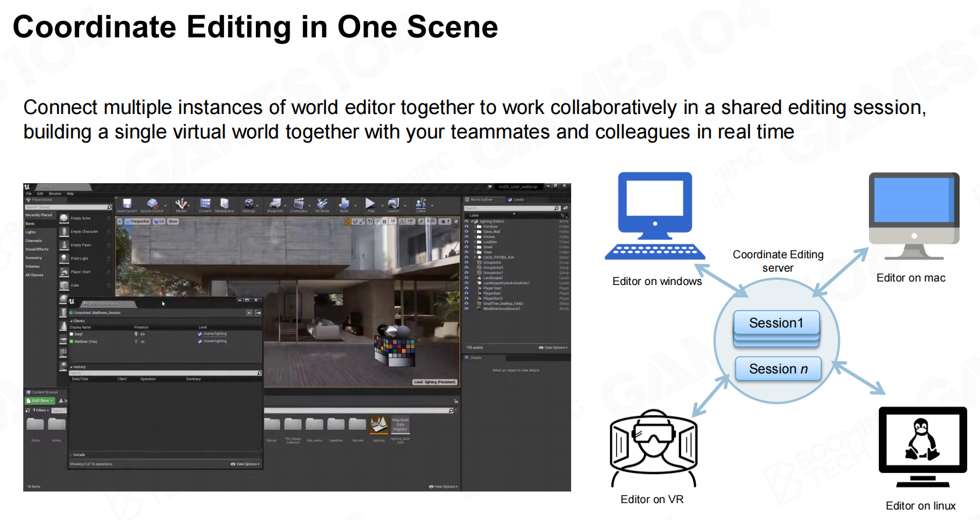Open Source Control from the toolbar
Image resolution: width=980 pixels, height=520 pixels.
click(152, 204)
